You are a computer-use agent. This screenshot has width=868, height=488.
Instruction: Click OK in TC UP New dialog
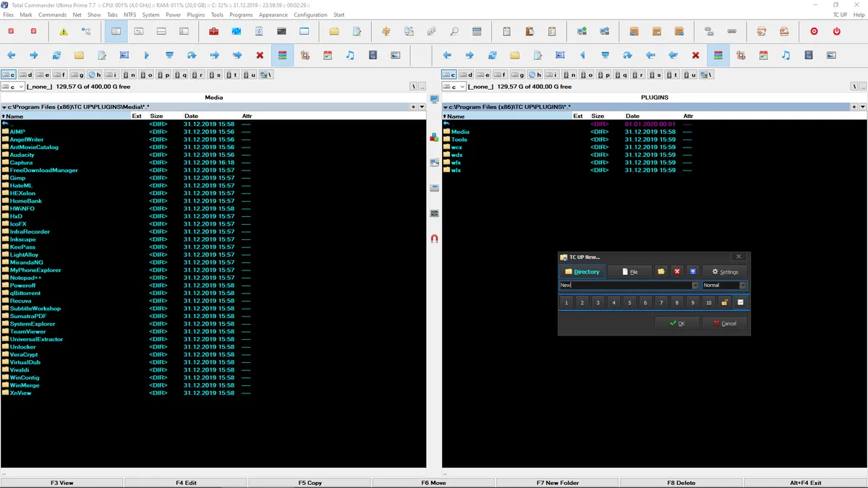click(x=676, y=324)
